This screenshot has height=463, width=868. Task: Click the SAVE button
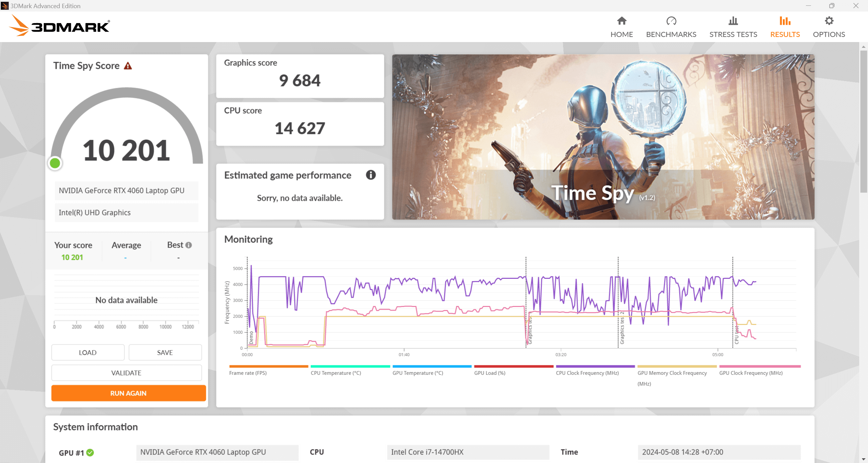(x=165, y=352)
